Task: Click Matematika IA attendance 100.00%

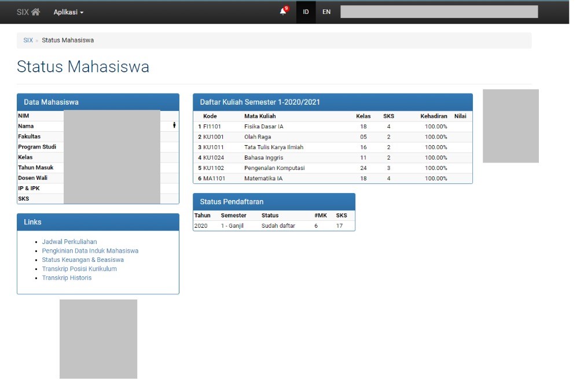Action: pos(436,179)
